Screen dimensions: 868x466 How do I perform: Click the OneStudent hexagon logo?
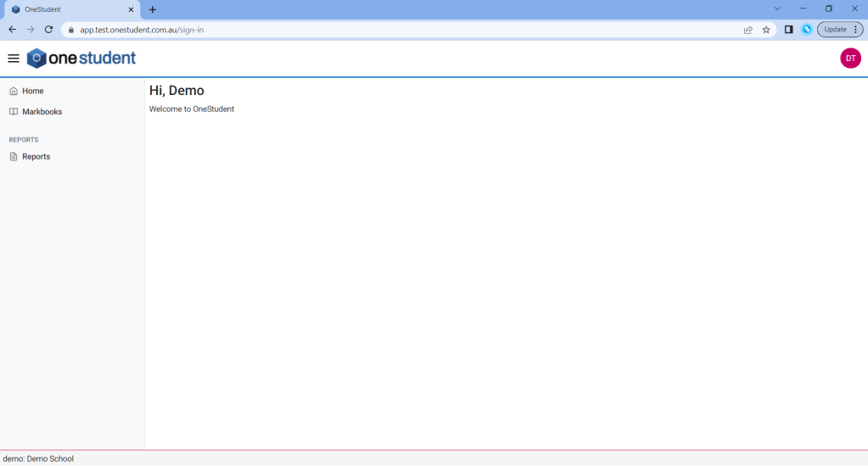coord(36,59)
